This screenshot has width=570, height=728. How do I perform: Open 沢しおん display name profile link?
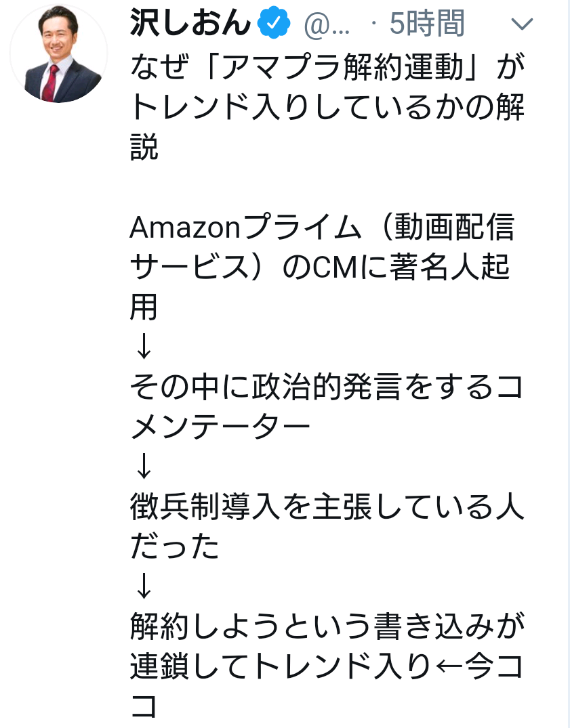click(190, 22)
